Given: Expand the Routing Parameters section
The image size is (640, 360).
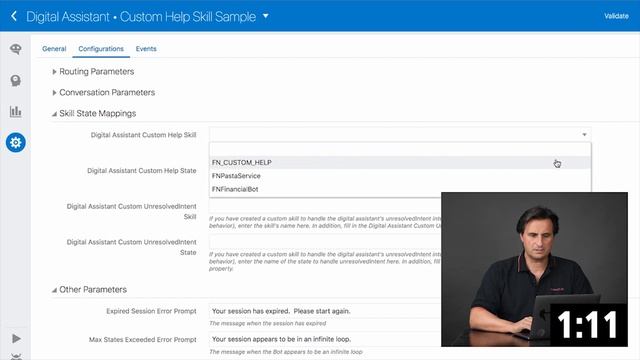Looking at the screenshot, I should tap(54, 71).
